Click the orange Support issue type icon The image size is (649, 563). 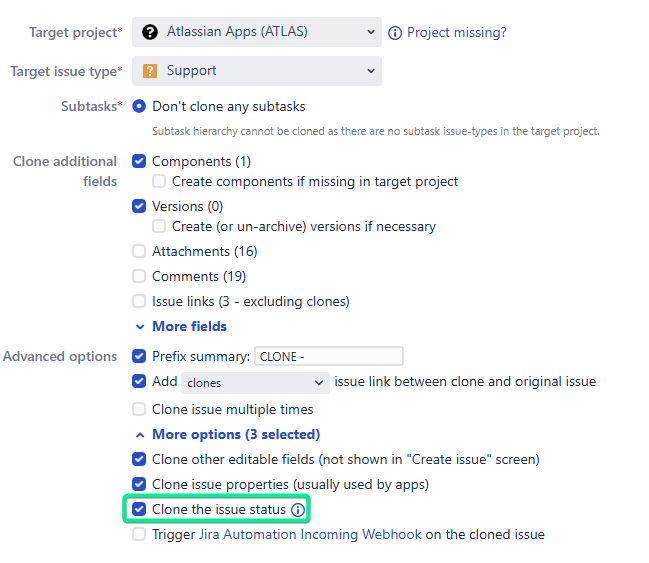[150, 71]
